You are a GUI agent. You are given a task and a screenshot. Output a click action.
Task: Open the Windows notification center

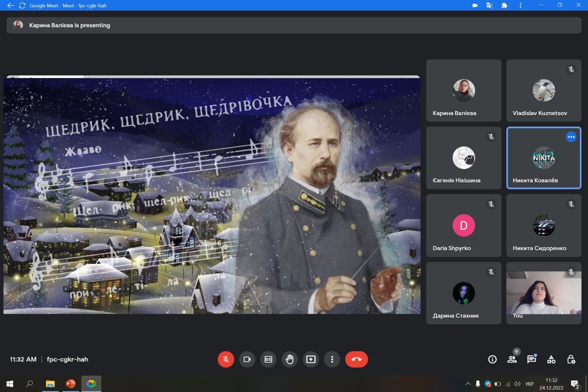(575, 384)
